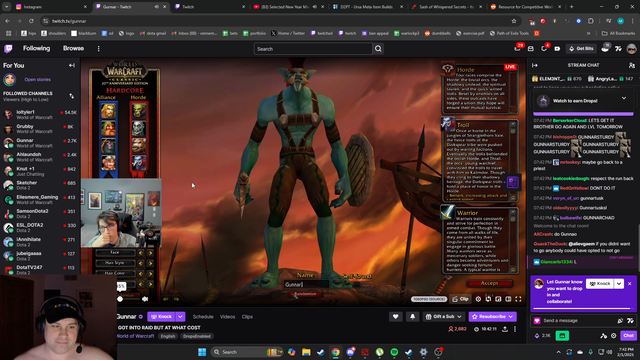Click the browser address bar

click(278, 21)
